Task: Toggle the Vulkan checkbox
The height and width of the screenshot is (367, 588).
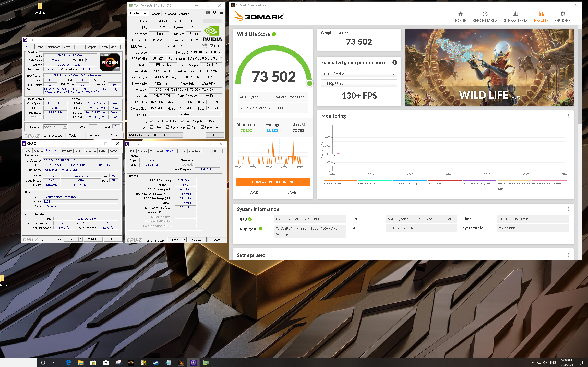Action: (151, 127)
